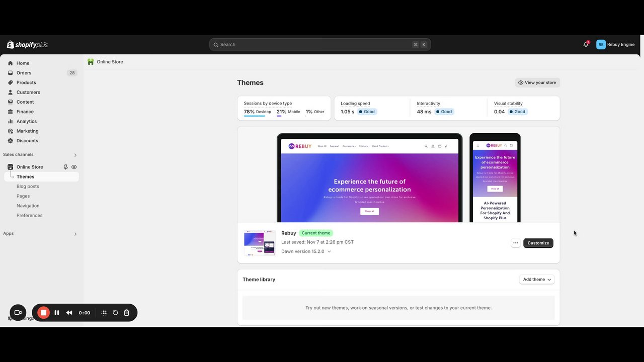Image resolution: width=644 pixels, height=362 pixels.
Task: Open Navigation under Online Store
Action: click(28, 206)
